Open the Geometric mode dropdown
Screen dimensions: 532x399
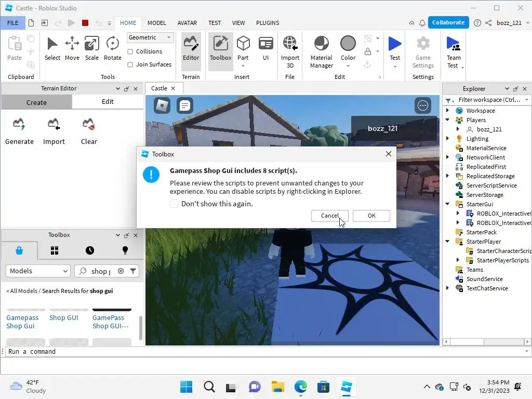pos(150,37)
